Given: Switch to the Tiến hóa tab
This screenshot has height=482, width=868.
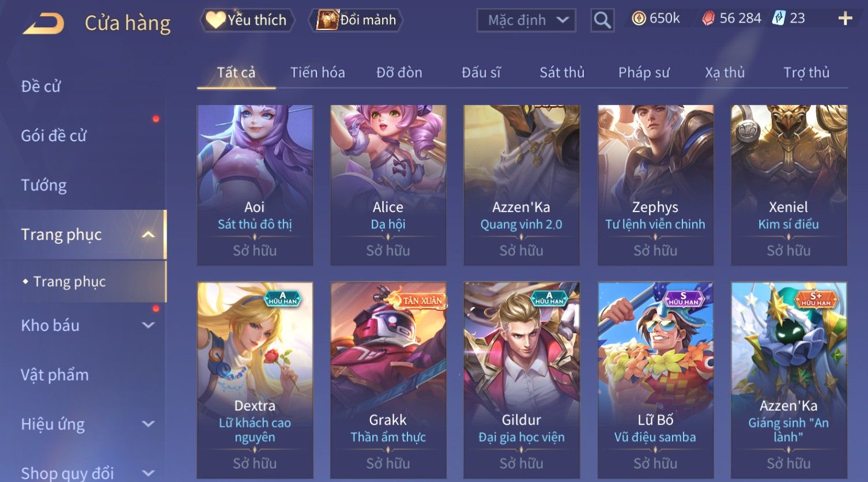Looking at the screenshot, I should pyautogui.click(x=318, y=73).
